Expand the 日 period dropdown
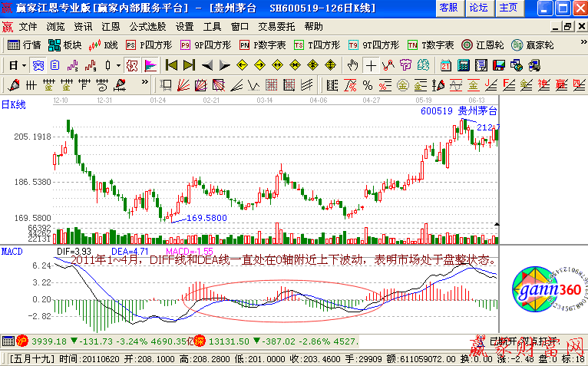Viewport: 588px width, 366px height. (18, 65)
